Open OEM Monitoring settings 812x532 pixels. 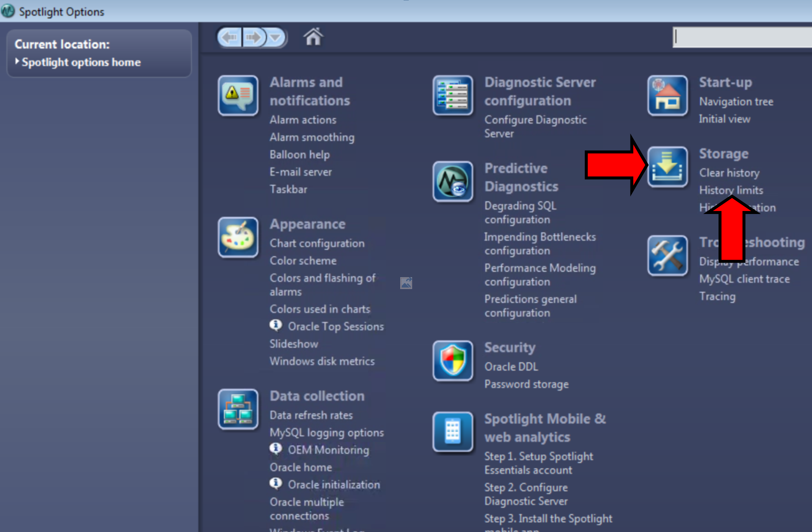click(x=329, y=450)
